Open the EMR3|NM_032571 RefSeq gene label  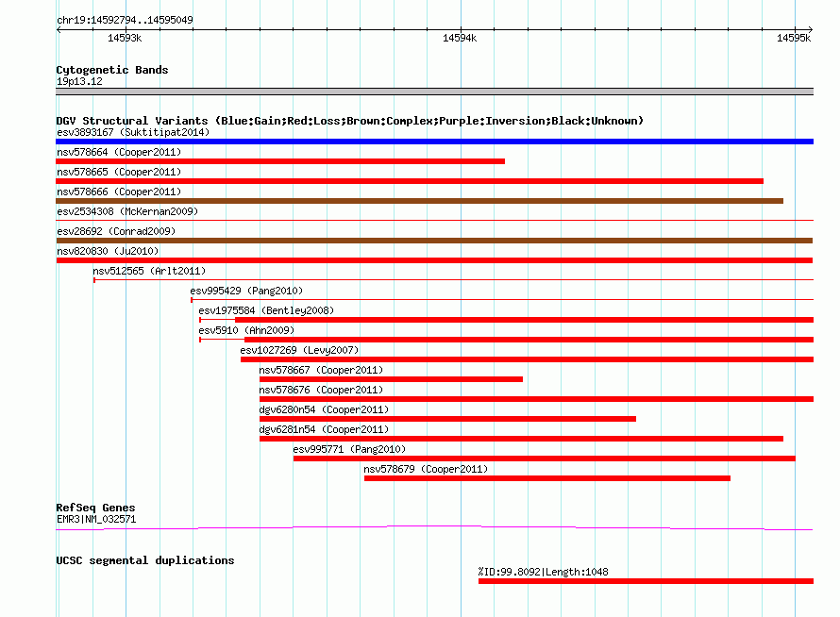coord(96,519)
